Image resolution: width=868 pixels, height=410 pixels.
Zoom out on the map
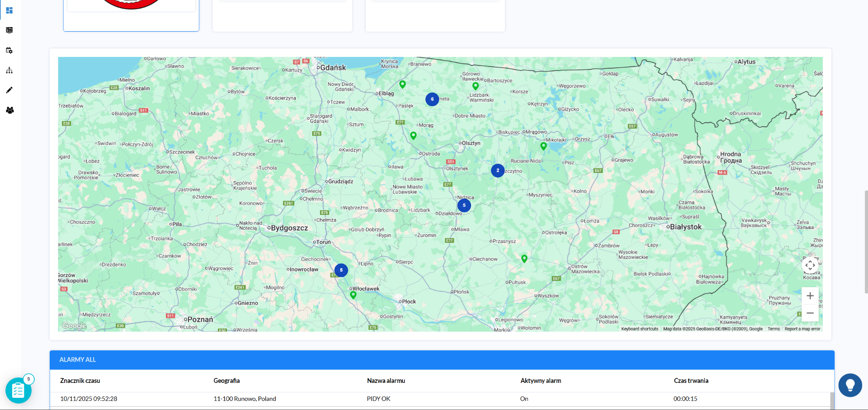point(810,313)
